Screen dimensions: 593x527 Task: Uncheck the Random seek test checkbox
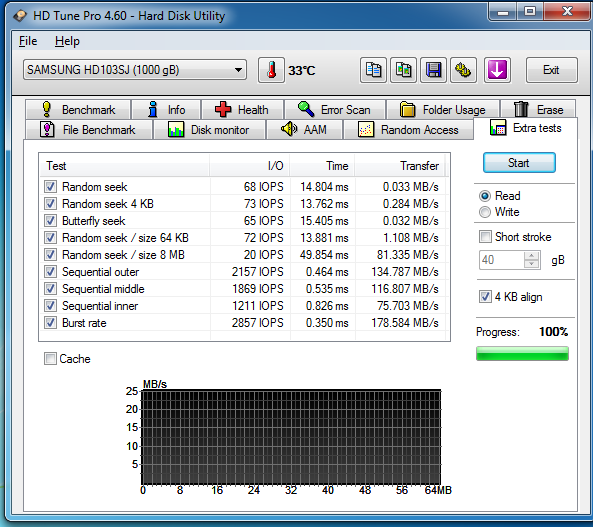click(x=50, y=187)
